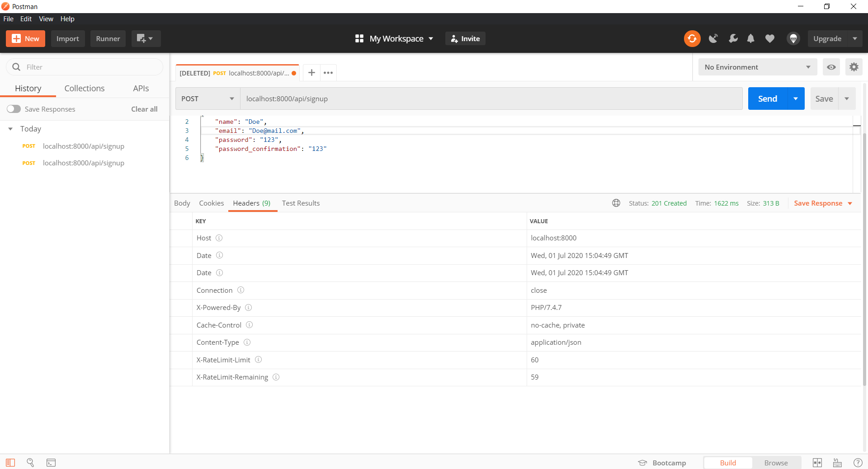
Task: Open the console with the terminal icon
Action: click(x=51, y=462)
